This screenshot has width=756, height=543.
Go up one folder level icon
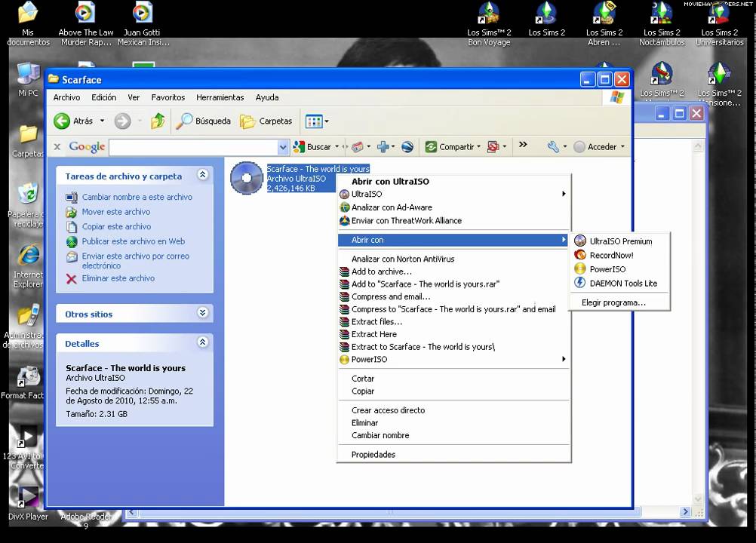click(x=158, y=121)
